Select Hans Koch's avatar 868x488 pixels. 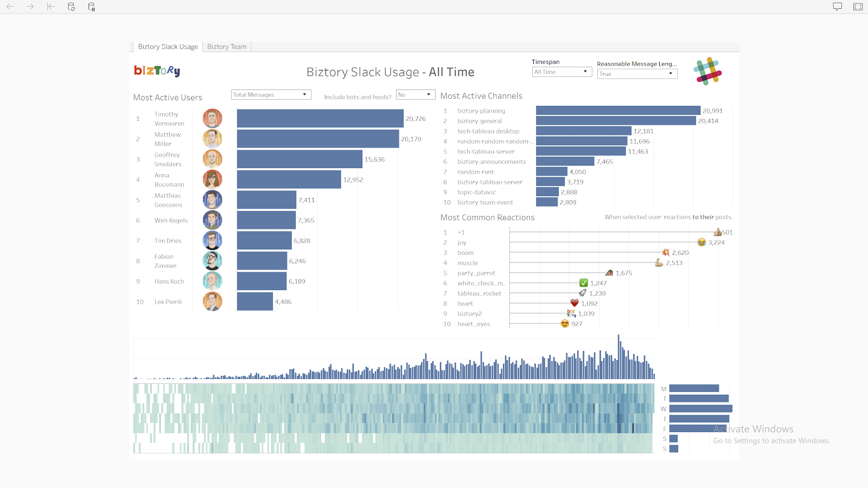[213, 281]
